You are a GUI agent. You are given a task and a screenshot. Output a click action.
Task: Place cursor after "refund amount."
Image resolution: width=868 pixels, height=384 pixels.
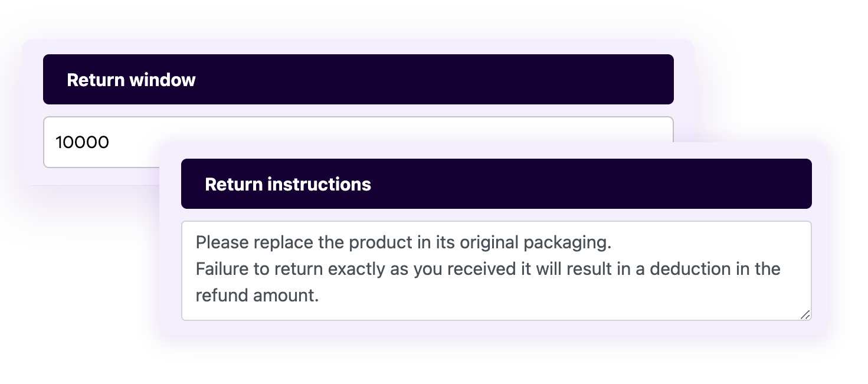tap(320, 296)
